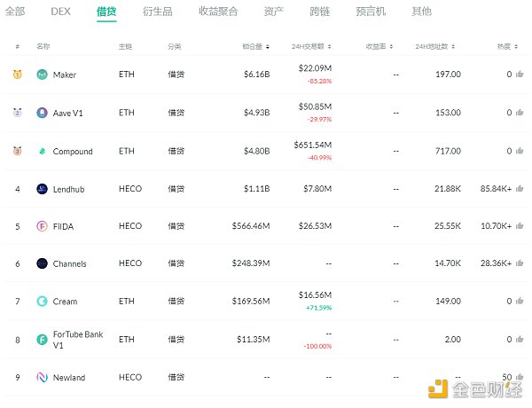This screenshot has width=532, height=408.
Task: Like Maker with thumbs-up icon
Action: (520, 75)
